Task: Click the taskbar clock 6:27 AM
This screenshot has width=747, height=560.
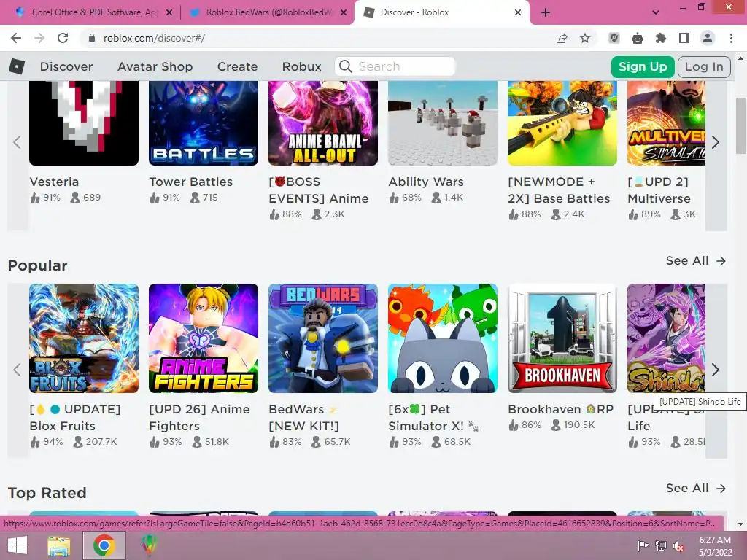Action: tap(715, 540)
